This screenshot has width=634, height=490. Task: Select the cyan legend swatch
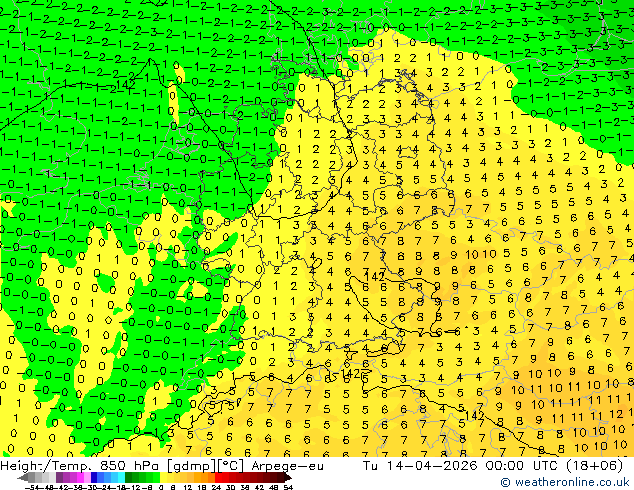click(x=121, y=477)
